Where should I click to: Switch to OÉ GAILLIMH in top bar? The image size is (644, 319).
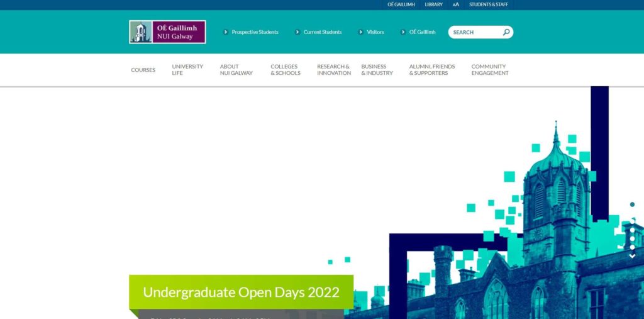(401, 4)
